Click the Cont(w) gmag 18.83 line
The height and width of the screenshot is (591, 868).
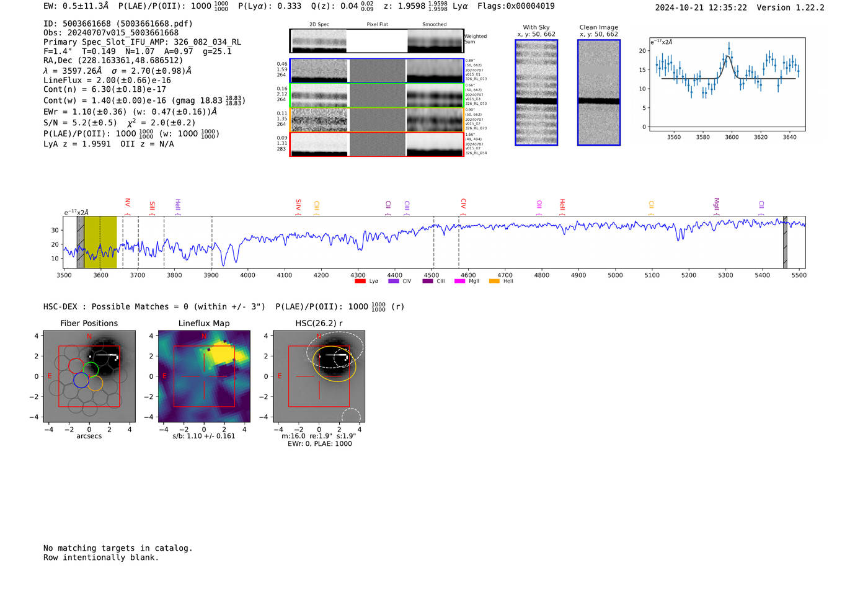pyautogui.click(x=144, y=100)
